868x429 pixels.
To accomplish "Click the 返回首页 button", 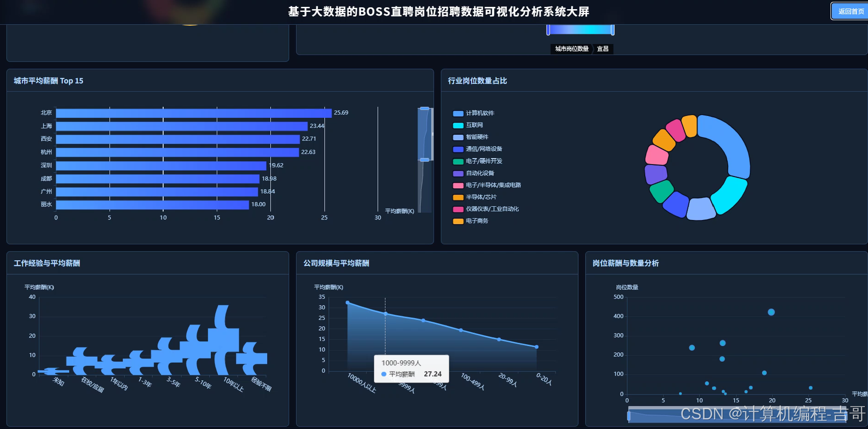I will 851,11.
